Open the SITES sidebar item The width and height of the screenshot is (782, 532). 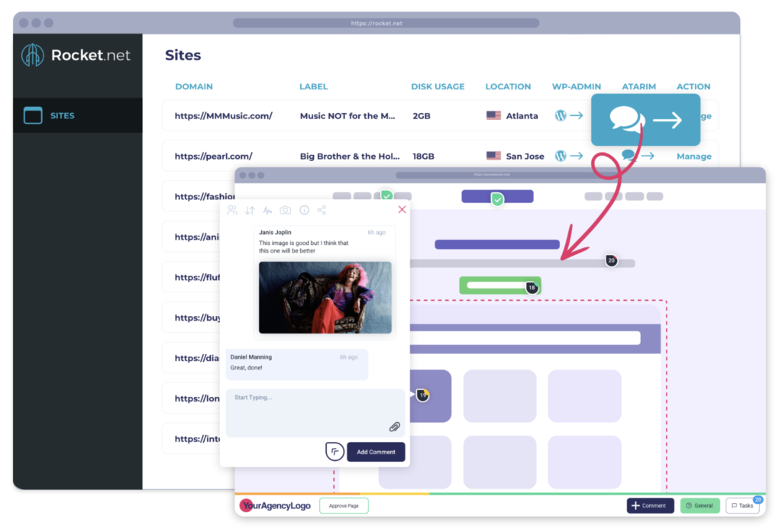coord(78,115)
